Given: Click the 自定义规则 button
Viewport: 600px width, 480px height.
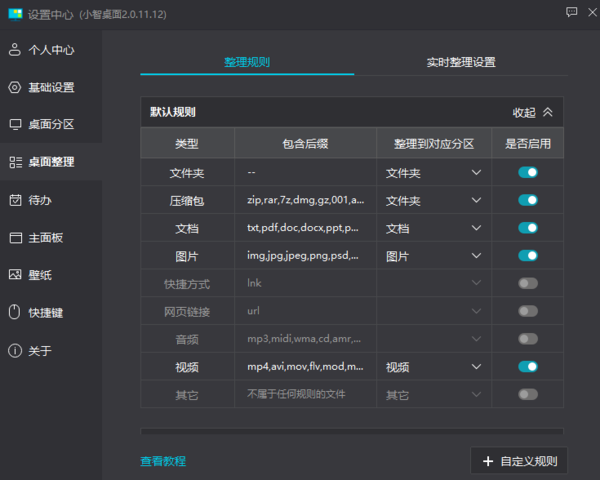Looking at the screenshot, I should click(520, 461).
